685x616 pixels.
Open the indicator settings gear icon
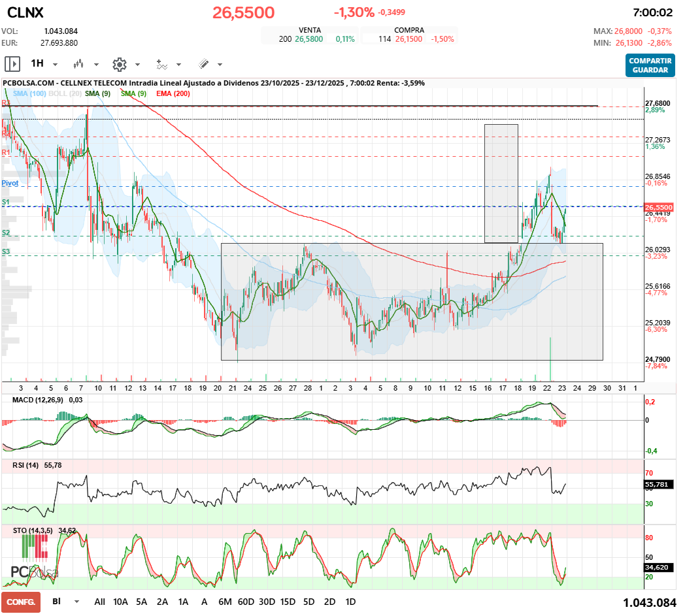[x=118, y=64]
